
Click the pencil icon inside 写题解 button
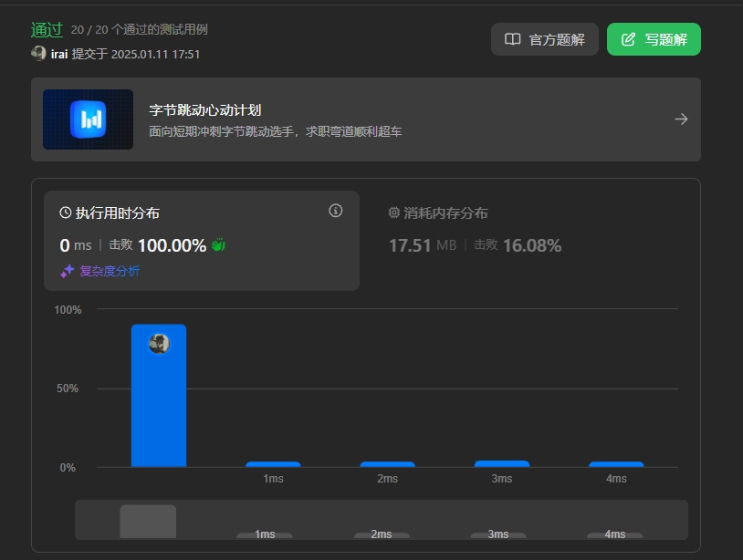coord(627,38)
